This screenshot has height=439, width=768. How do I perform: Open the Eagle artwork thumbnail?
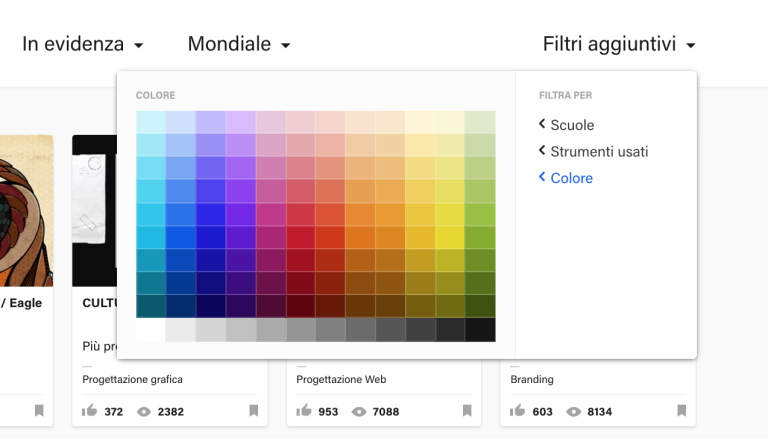coord(26,210)
